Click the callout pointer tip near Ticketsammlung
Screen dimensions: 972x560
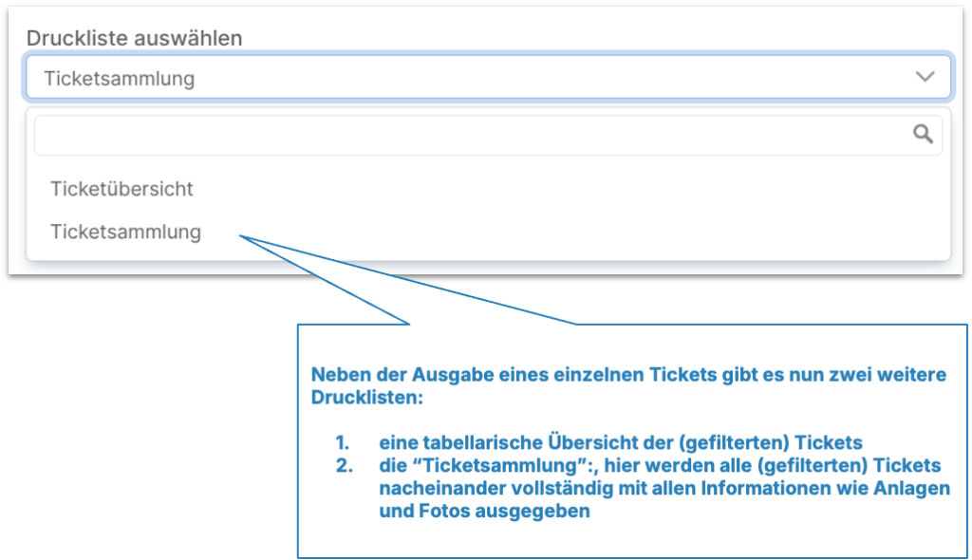245,236
